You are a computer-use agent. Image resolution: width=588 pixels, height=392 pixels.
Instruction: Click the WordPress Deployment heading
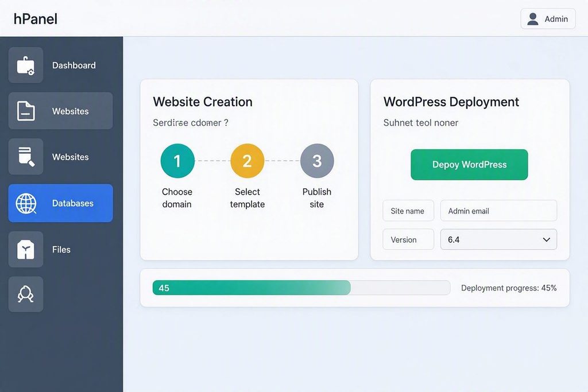451,102
